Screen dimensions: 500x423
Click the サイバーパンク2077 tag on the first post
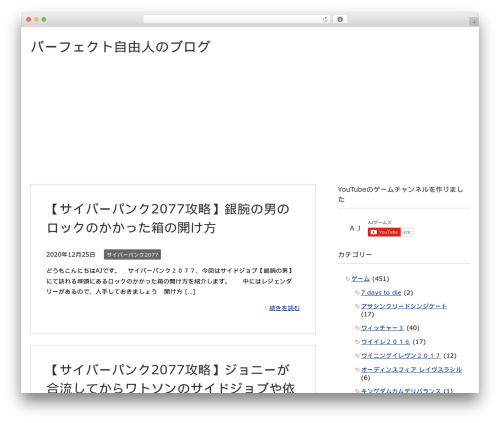132,255
